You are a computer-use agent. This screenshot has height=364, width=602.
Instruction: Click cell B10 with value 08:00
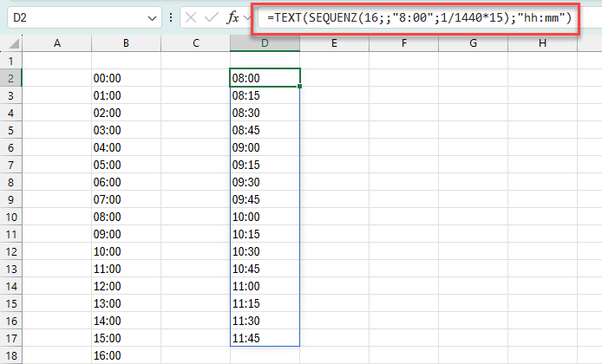point(126,217)
